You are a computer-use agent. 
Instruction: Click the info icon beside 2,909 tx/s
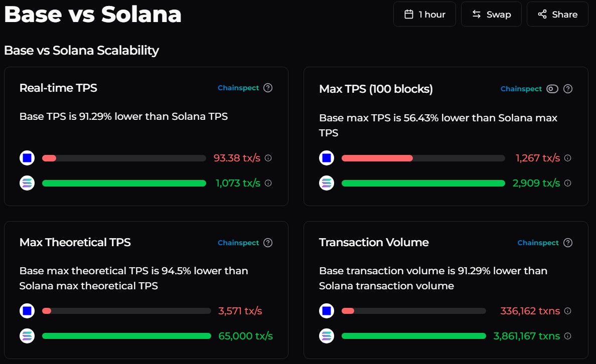pos(567,183)
